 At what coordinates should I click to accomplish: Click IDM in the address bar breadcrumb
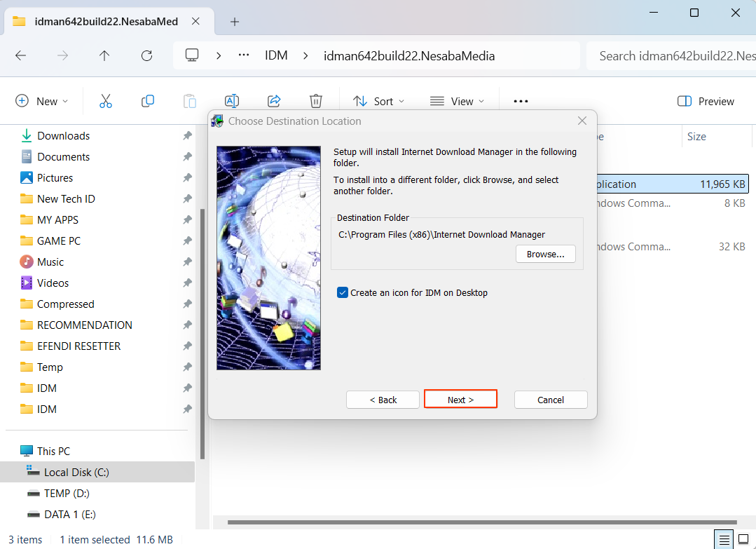[x=276, y=56]
